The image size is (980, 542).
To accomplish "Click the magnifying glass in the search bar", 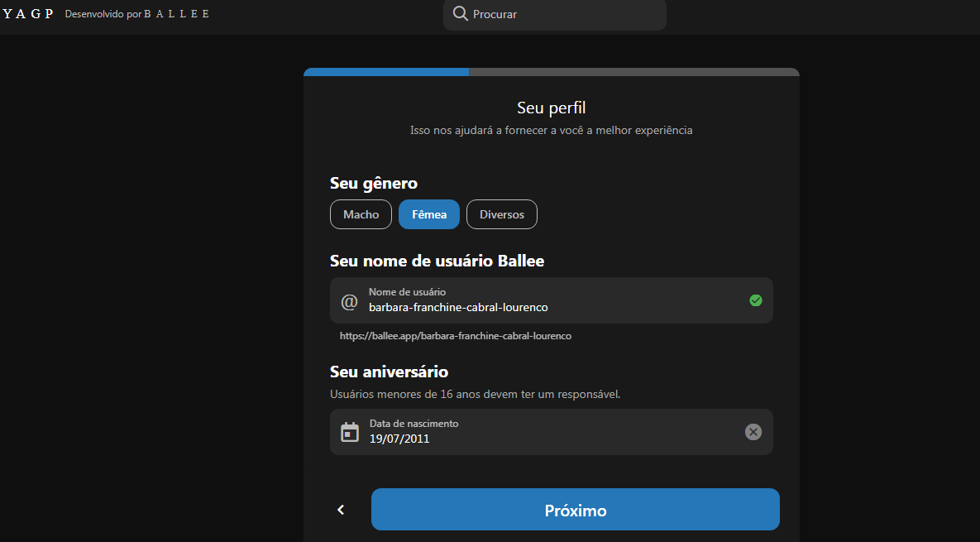I will (x=461, y=13).
